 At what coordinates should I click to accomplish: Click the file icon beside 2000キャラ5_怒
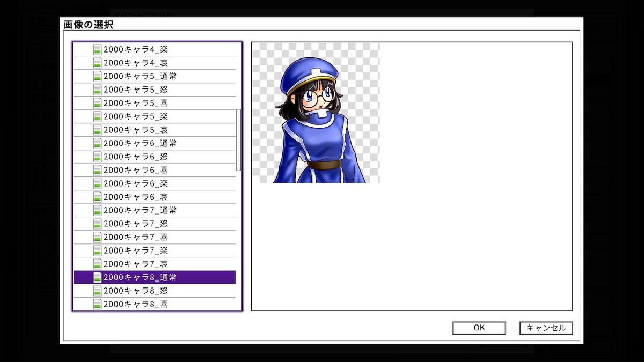tap(97, 90)
